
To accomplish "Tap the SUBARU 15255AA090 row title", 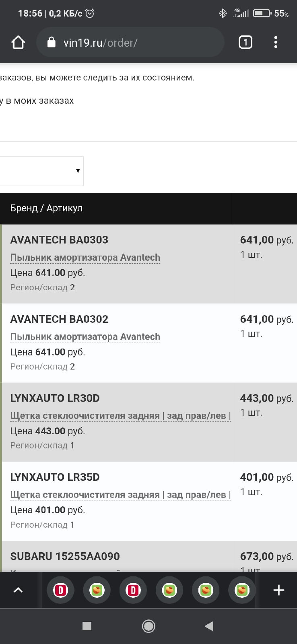I will (65, 556).
